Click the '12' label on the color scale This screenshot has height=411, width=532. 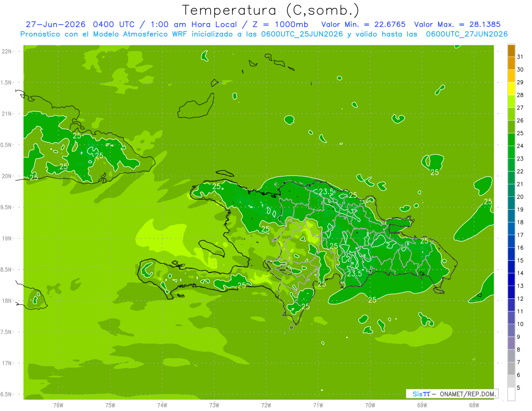[520, 298]
